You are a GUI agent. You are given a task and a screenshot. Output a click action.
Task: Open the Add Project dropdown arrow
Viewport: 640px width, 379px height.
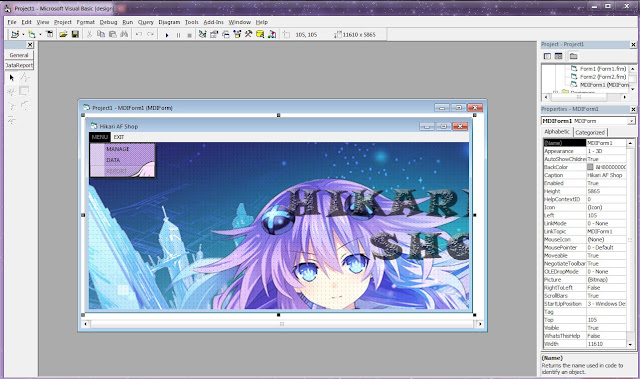coord(23,35)
